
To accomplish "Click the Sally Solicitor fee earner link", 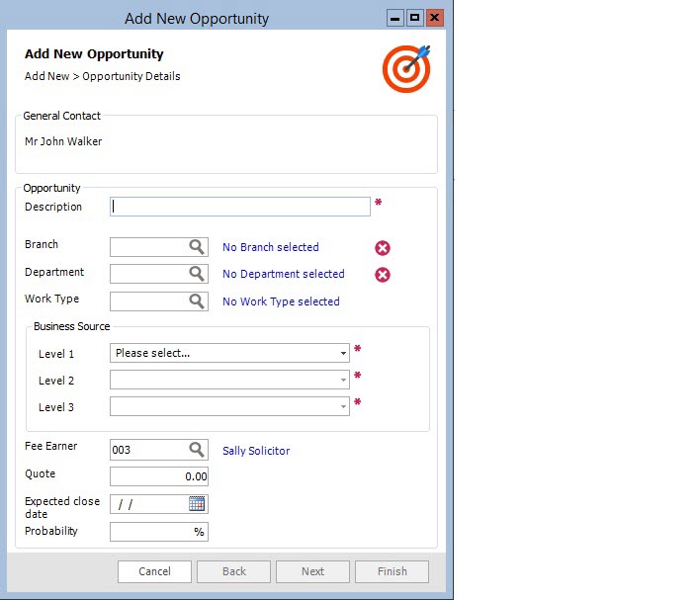I will 256,451.
